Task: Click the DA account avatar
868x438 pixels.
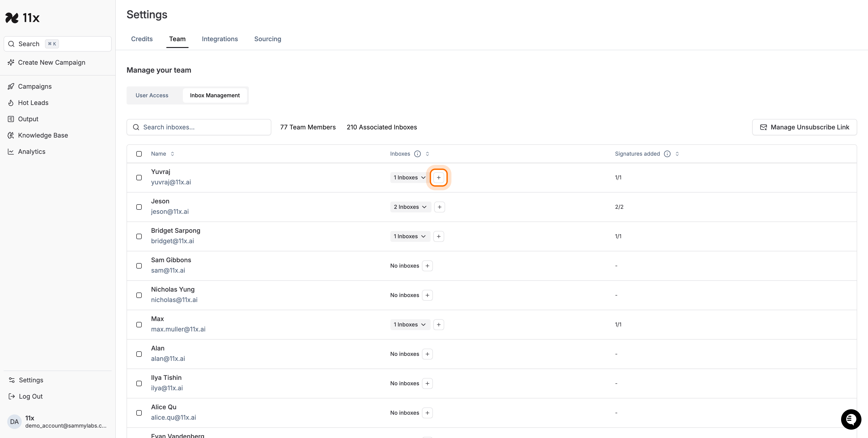Action: (14, 421)
